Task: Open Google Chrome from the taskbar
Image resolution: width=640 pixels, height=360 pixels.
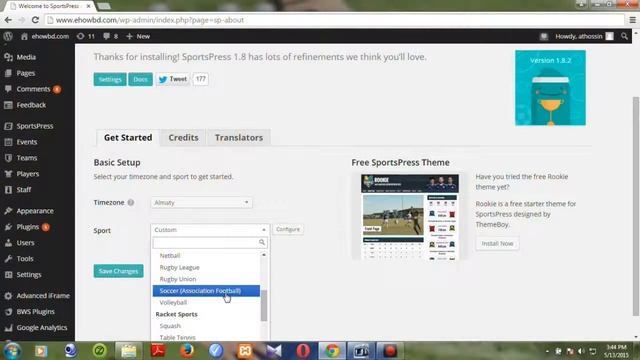Action: pyautogui.click(x=332, y=351)
